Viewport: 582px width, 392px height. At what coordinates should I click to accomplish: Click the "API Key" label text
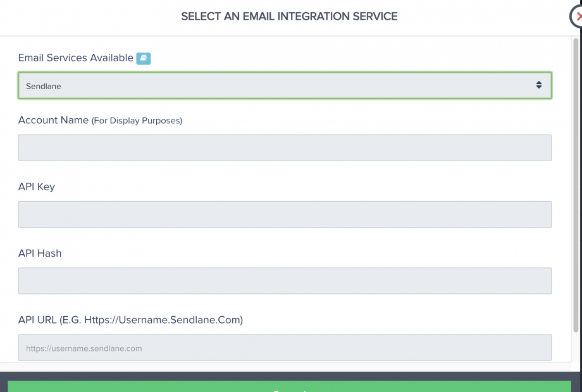pos(37,187)
